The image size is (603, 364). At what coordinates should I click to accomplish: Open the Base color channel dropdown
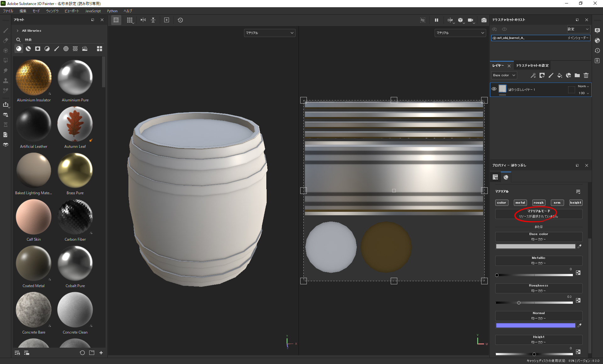(x=504, y=75)
